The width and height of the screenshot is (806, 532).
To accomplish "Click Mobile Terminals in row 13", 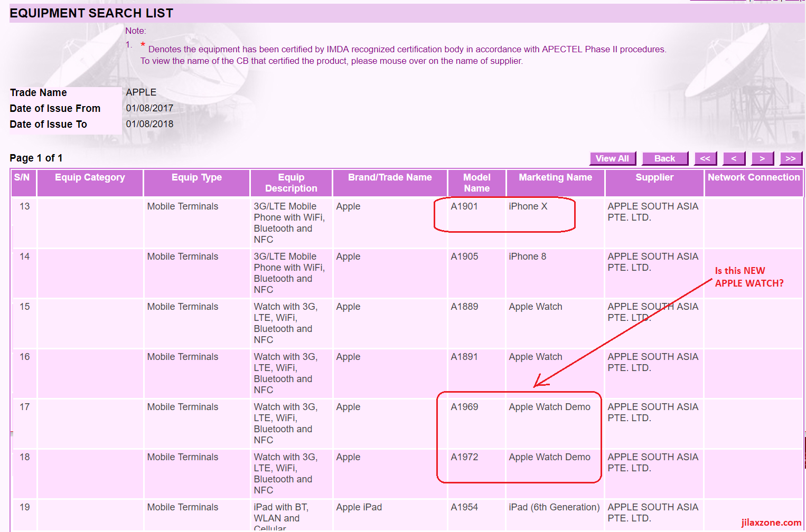I will point(183,206).
